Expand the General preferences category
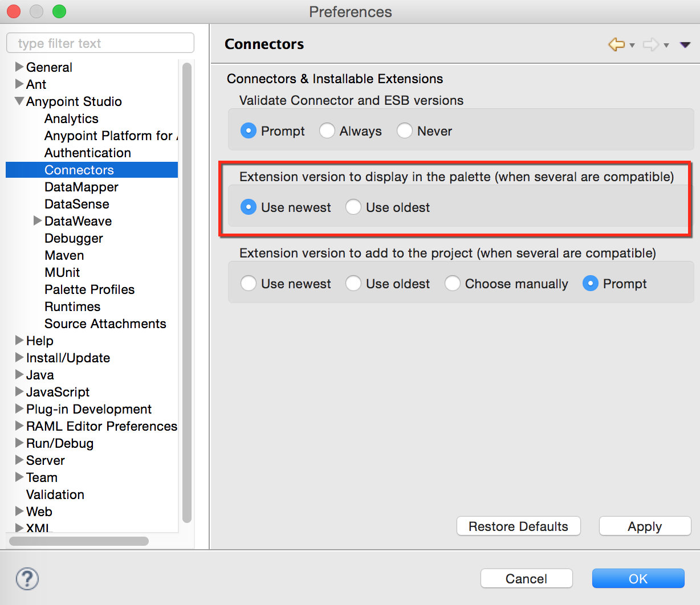 (19, 67)
